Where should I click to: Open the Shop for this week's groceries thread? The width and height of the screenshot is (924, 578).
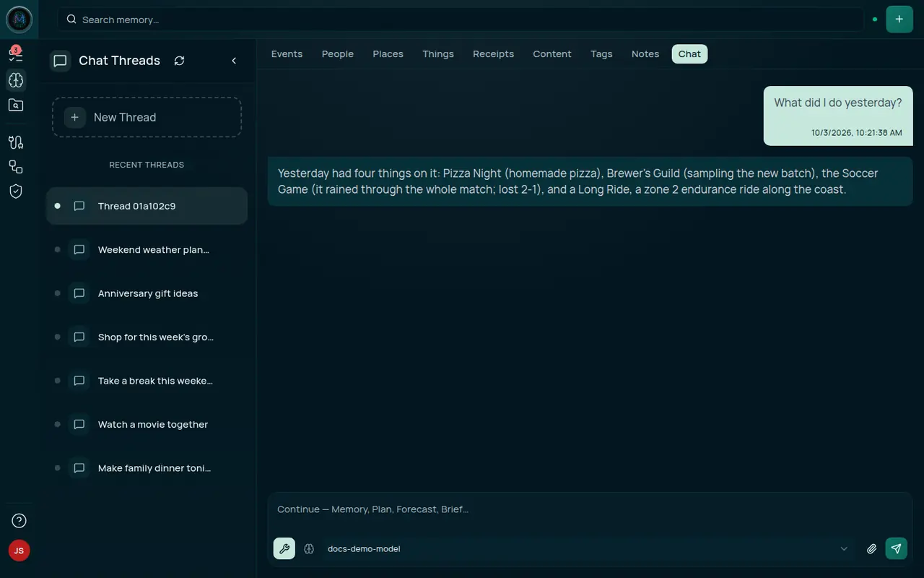147,337
